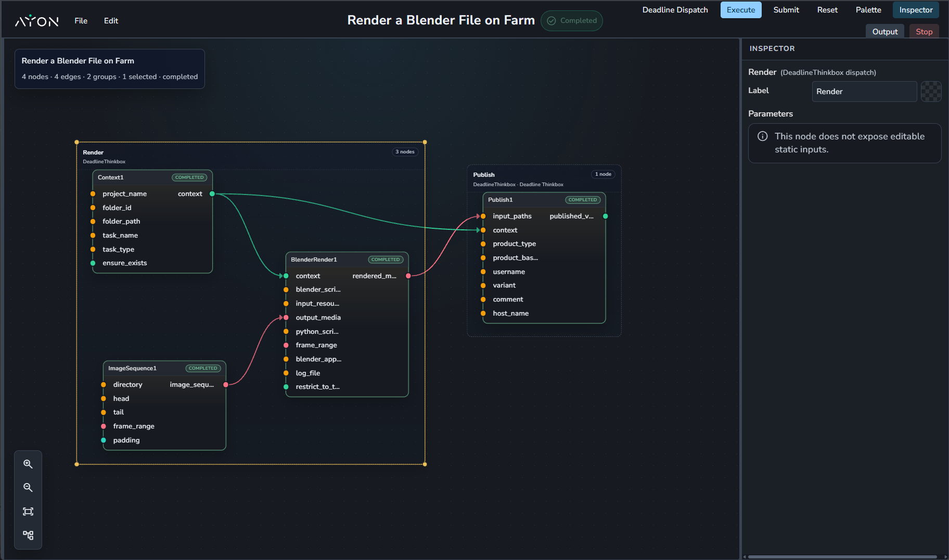This screenshot has height=560, width=949.
Task: Fit the graph to view
Action: click(28, 512)
